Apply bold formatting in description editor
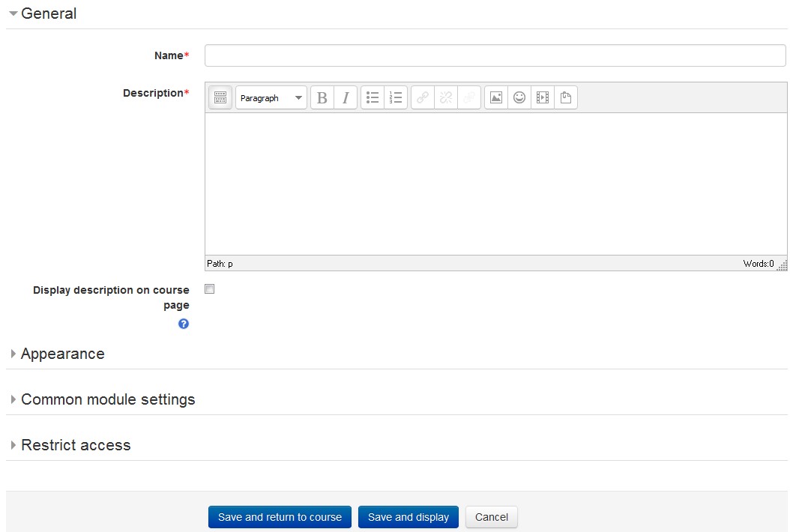The image size is (790, 532). click(322, 97)
